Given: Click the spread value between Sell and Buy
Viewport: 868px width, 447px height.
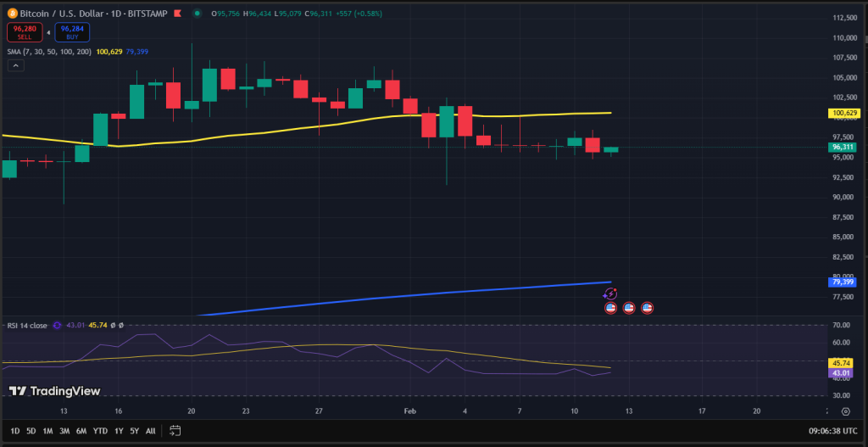Looking at the screenshot, I should point(48,33).
